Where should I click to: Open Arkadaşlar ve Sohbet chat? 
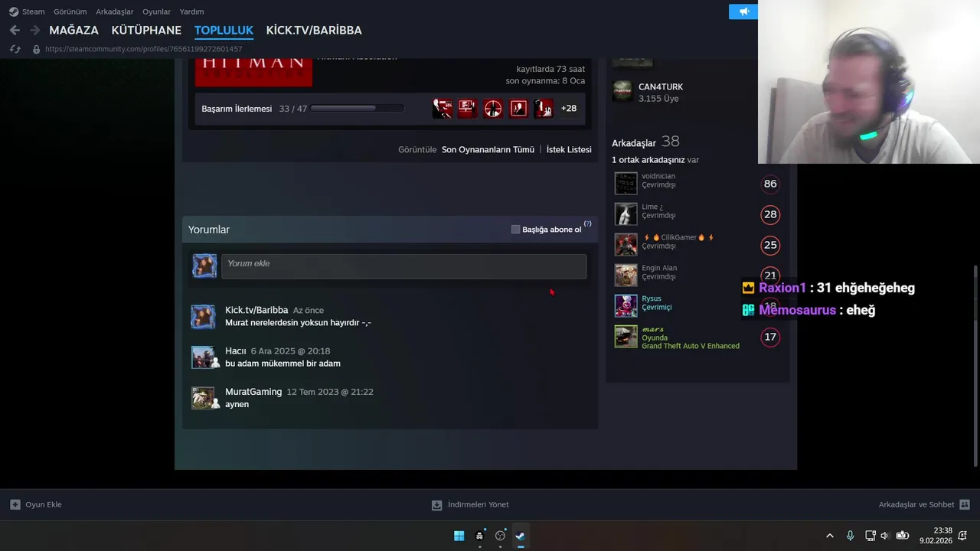tap(924, 505)
